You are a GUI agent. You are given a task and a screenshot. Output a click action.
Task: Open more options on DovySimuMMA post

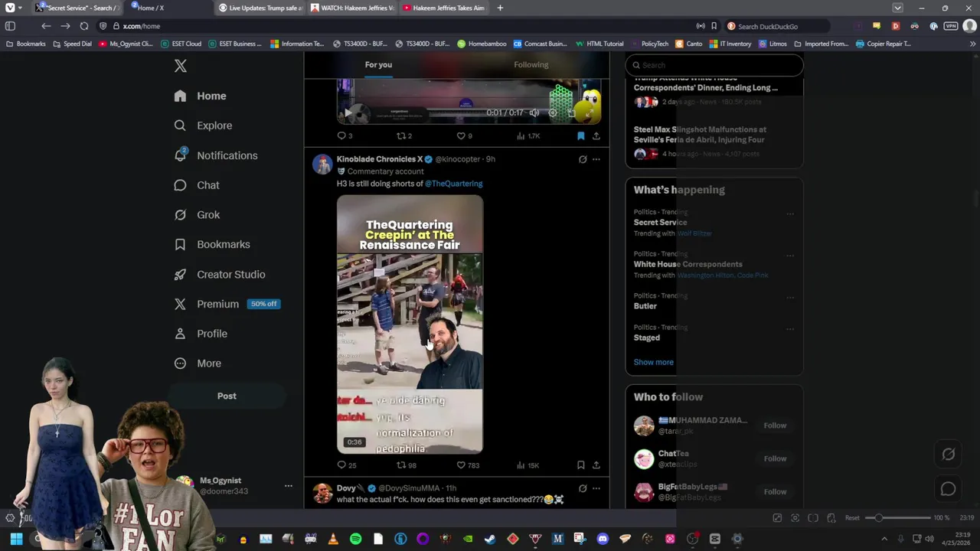(x=596, y=488)
